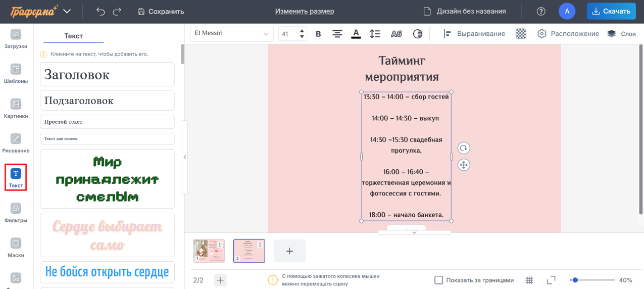The image size is (644, 289).
Task: Click the text panel vertical scrollbar
Action: (x=182, y=55)
